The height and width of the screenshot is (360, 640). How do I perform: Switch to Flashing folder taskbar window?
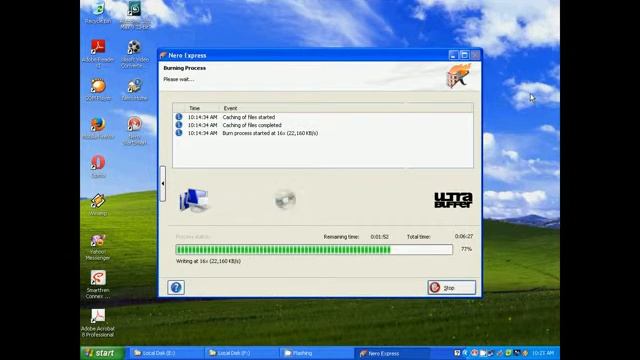(316, 353)
